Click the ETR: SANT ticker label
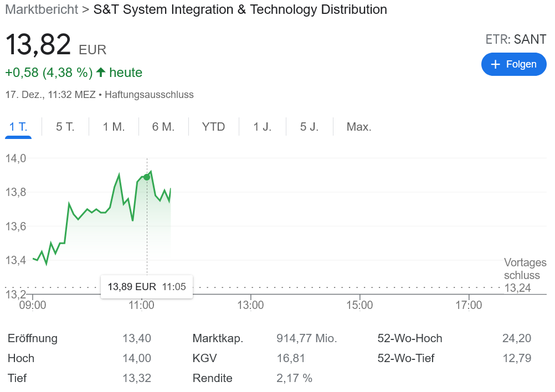 click(516, 39)
